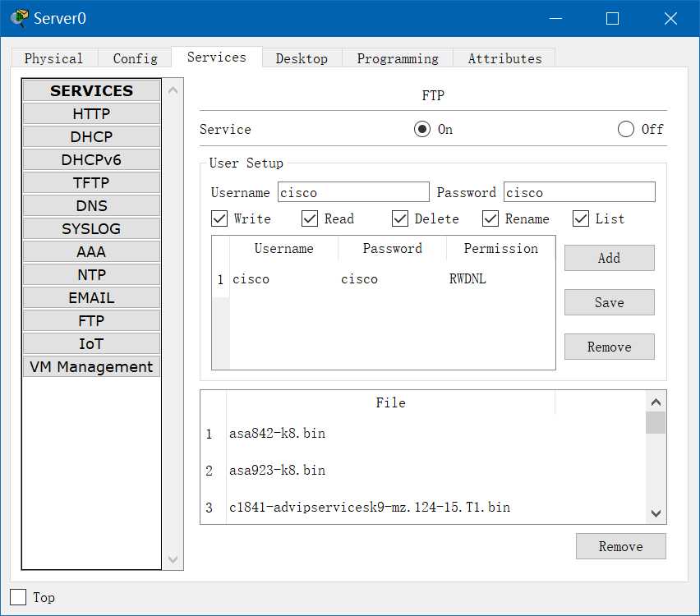Select the cisco username cell in table
Image resolution: width=700 pixels, height=616 pixels.
(x=284, y=279)
